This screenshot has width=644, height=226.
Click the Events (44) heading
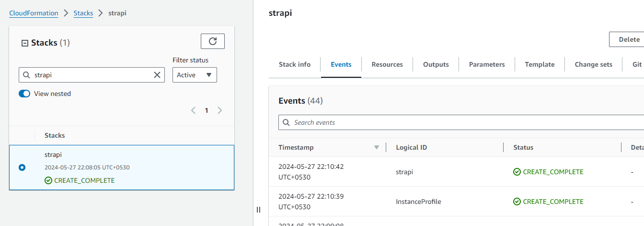(300, 101)
